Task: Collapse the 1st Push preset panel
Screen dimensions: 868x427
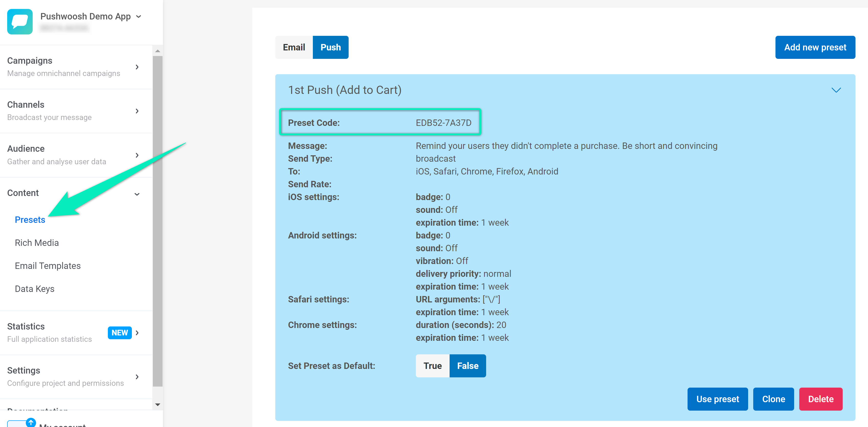Action: (x=836, y=90)
